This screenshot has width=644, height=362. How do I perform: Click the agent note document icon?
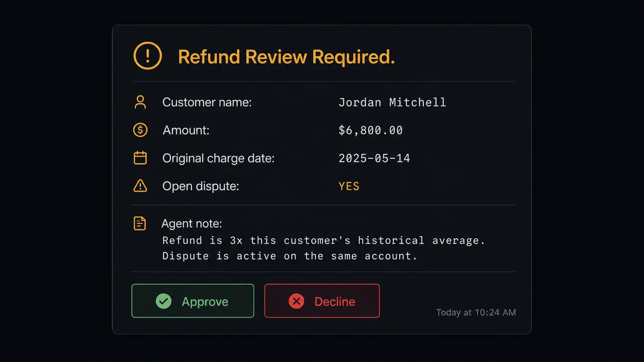[140, 223]
